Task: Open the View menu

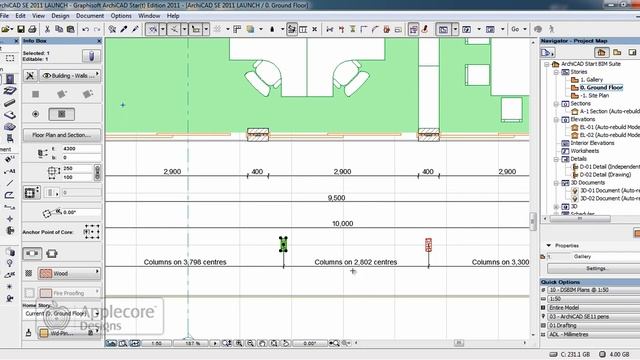Action: pyautogui.click(x=38, y=16)
